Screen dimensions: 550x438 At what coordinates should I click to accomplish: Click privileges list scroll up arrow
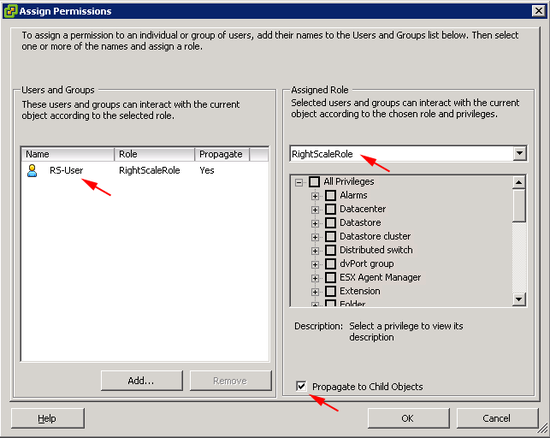[518, 182]
